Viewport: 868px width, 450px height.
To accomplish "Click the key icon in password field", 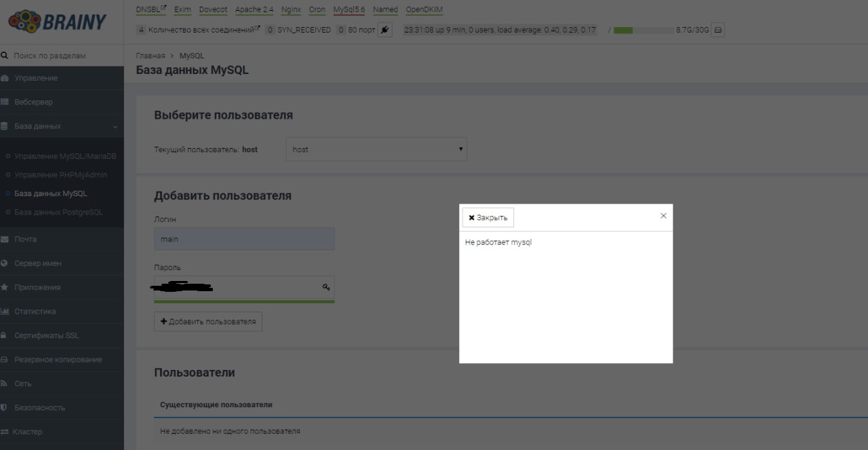I will pyautogui.click(x=325, y=288).
